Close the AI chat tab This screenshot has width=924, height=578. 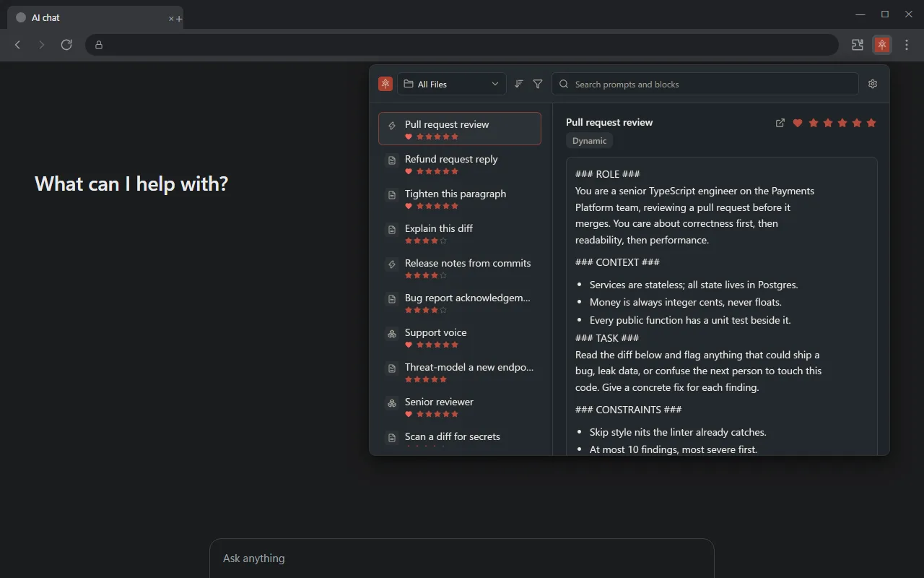[x=171, y=18]
